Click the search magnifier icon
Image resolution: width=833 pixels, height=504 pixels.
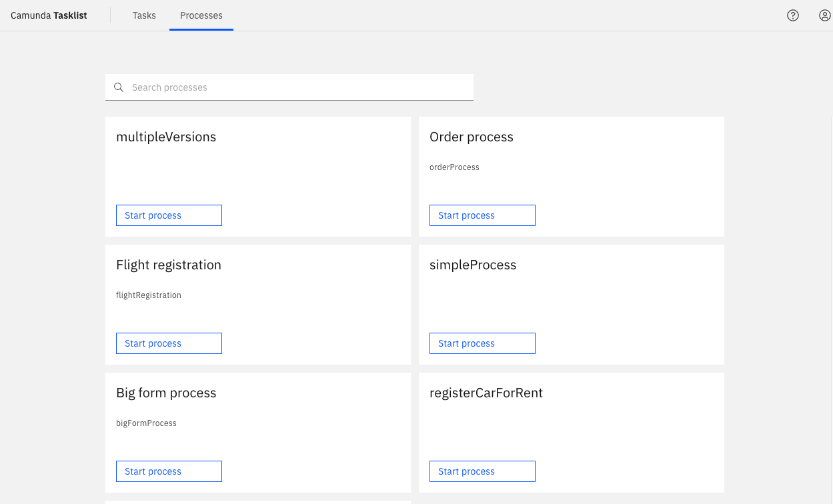coord(119,87)
